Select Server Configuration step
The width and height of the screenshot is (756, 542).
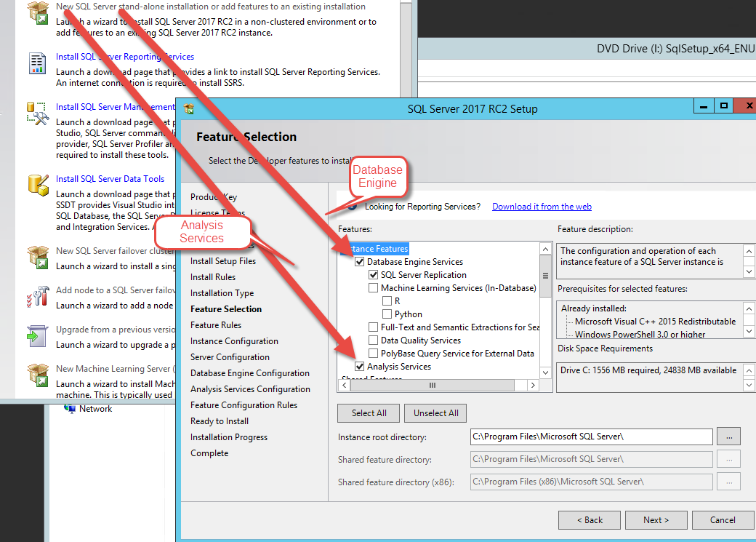(x=230, y=357)
